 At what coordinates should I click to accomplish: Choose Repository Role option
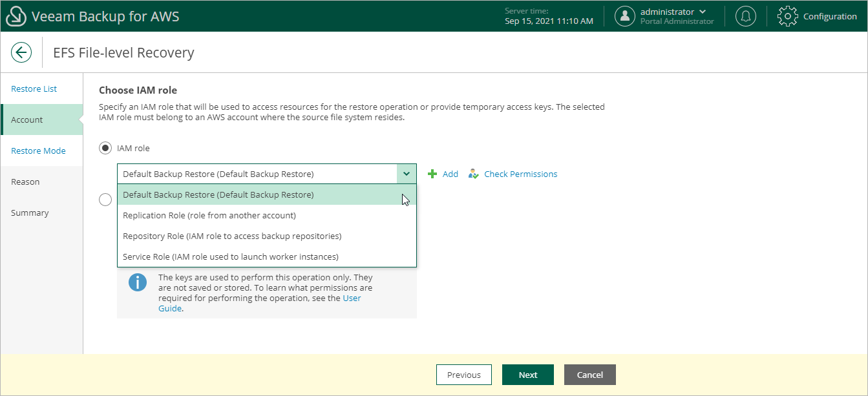(231, 236)
